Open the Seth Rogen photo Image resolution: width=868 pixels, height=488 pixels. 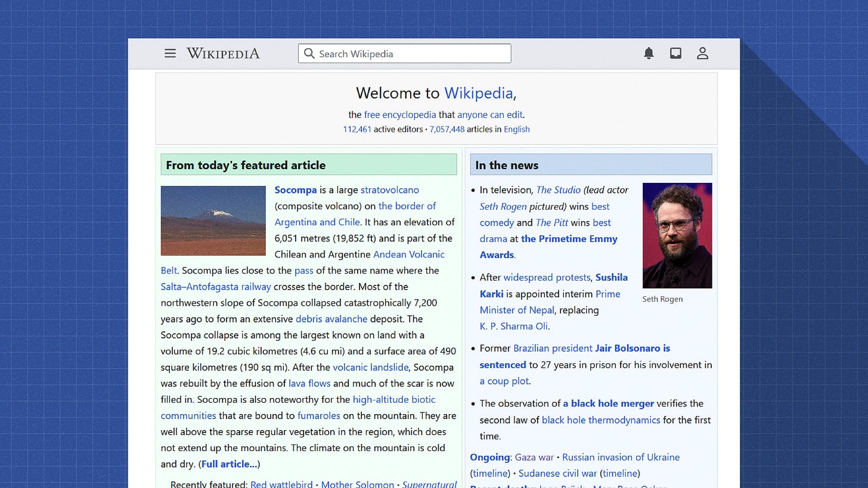coord(677,235)
